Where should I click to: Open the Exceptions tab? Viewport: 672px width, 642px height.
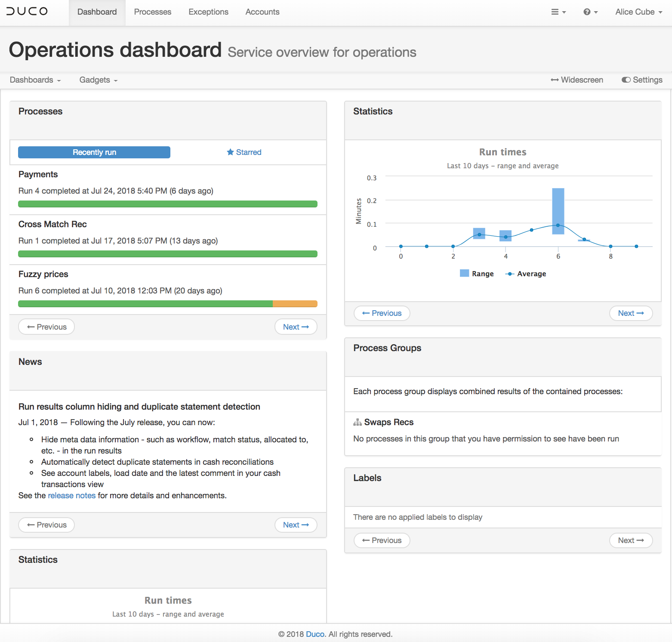(x=208, y=12)
